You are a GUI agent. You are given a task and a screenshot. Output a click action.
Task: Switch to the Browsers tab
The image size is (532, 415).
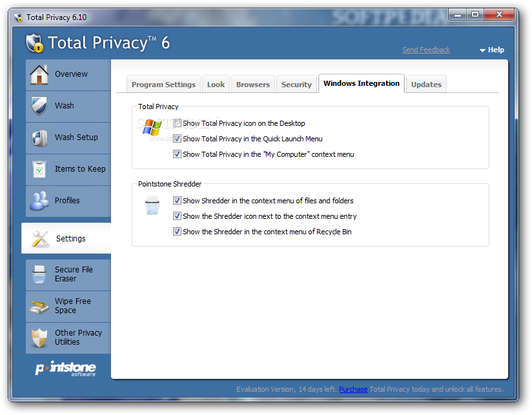coord(253,85)
